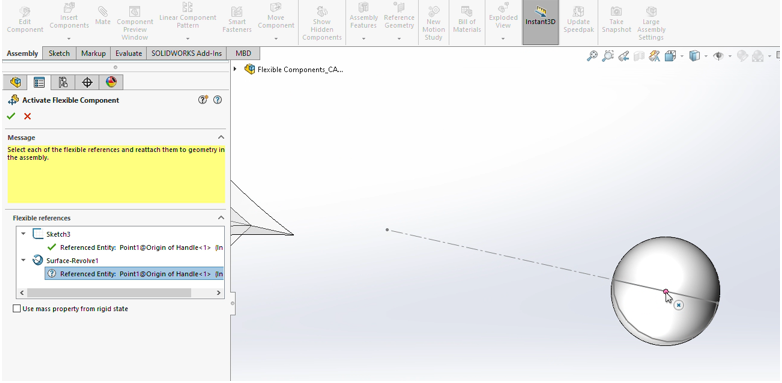Switch to the Evaluate tab
This screenshot has width=782, height=383.
[128, 53]
